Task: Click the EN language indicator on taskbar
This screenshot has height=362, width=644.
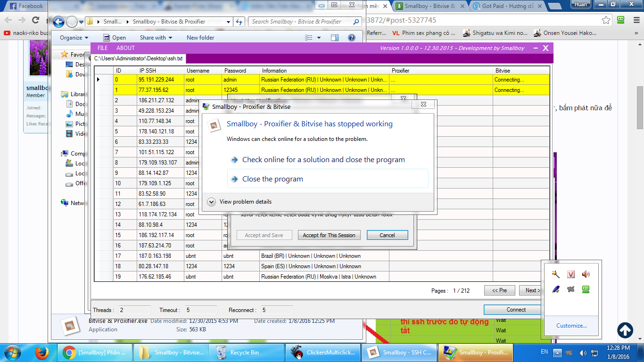Action: coord(544,352)
